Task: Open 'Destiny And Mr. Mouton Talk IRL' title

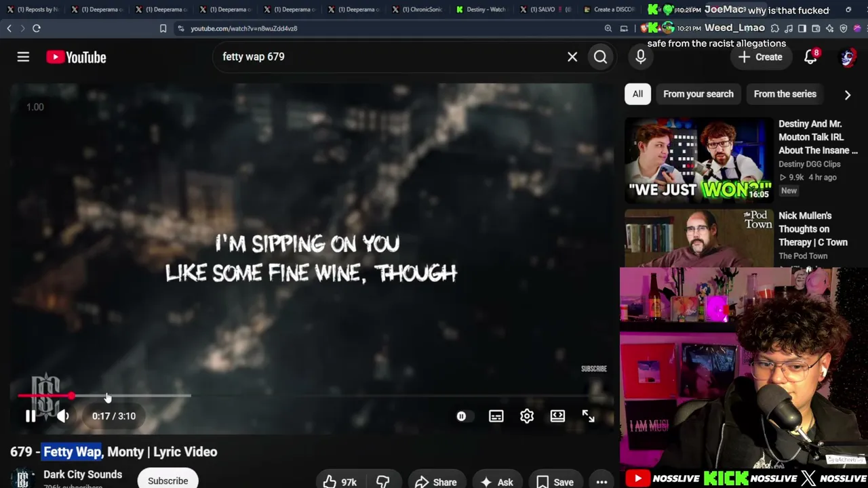Action: (818, 137)
